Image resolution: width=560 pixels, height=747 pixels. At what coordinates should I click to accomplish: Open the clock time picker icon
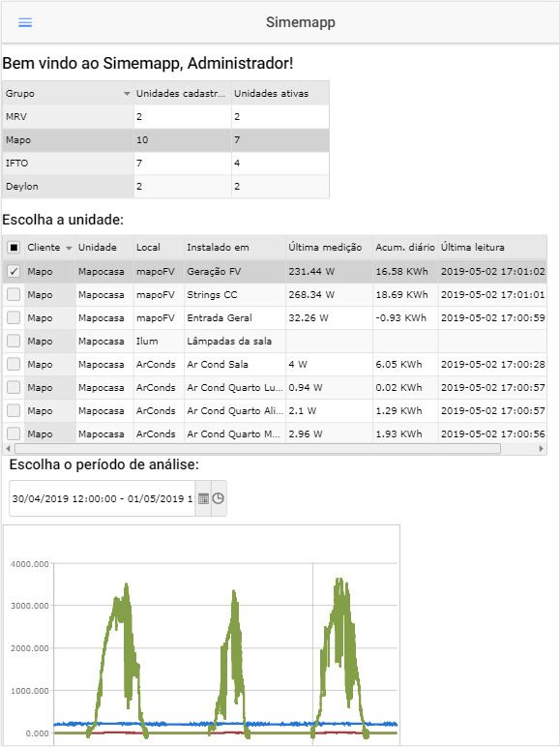click(x=218, y=498)
